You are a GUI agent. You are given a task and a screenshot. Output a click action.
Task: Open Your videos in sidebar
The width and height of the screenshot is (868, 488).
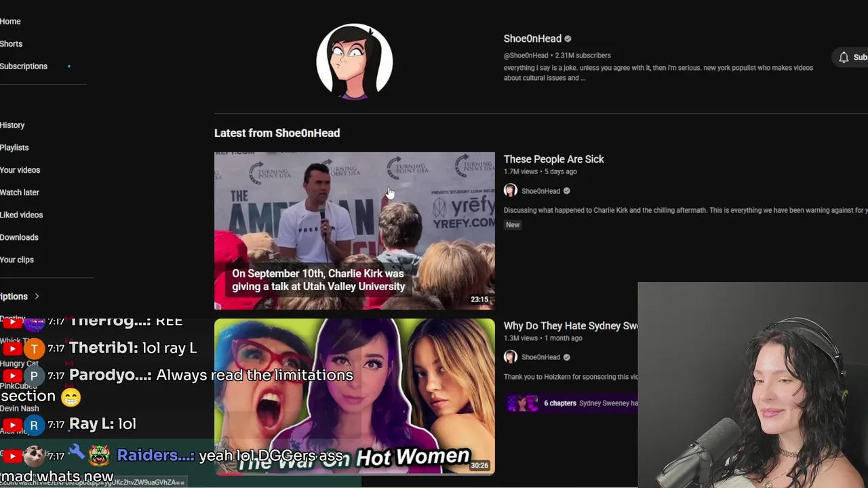tap(20, 170)
